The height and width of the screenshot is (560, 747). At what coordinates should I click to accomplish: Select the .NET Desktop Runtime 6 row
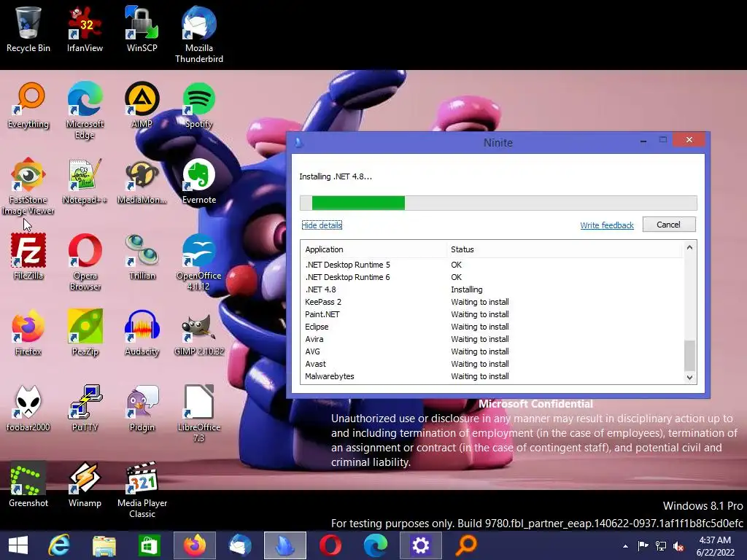point(492,277)
